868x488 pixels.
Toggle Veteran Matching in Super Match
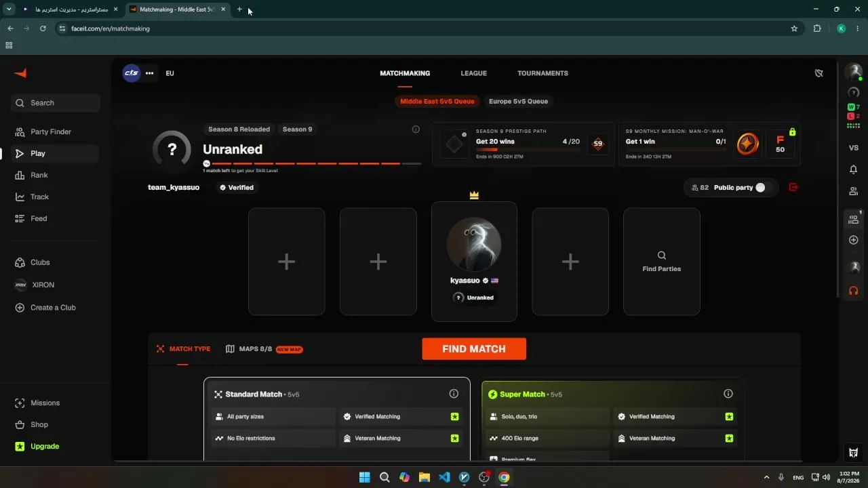(729, 439)
